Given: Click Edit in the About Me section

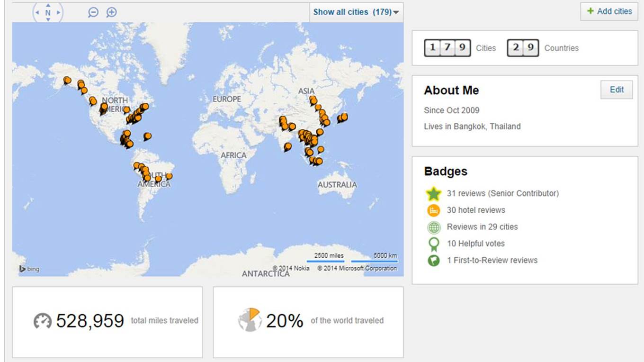Looking at the screenshot, I should 617,90.
